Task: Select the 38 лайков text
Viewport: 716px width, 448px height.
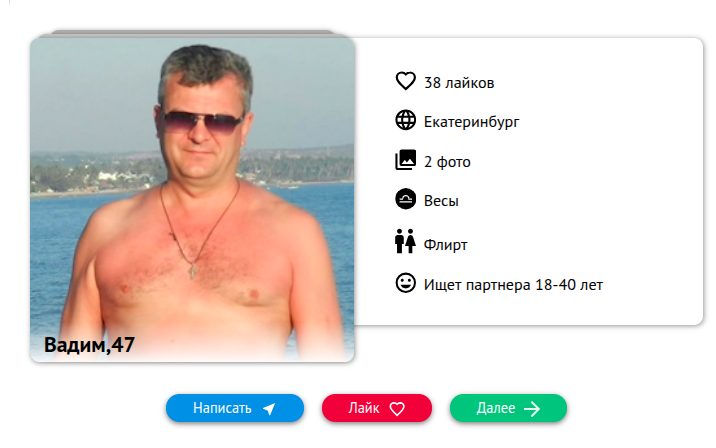Action: point(459,83)
